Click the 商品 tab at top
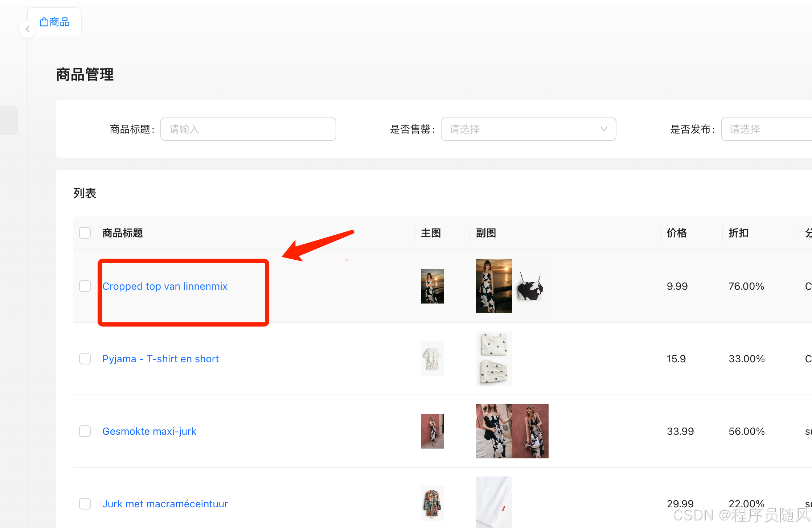812x528 pixels. click(54, 22)
